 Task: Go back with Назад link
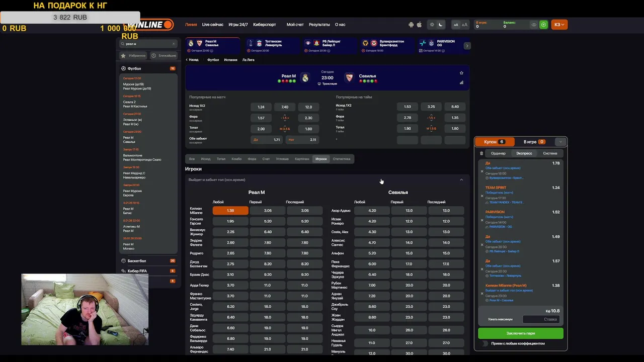point(192,60)
